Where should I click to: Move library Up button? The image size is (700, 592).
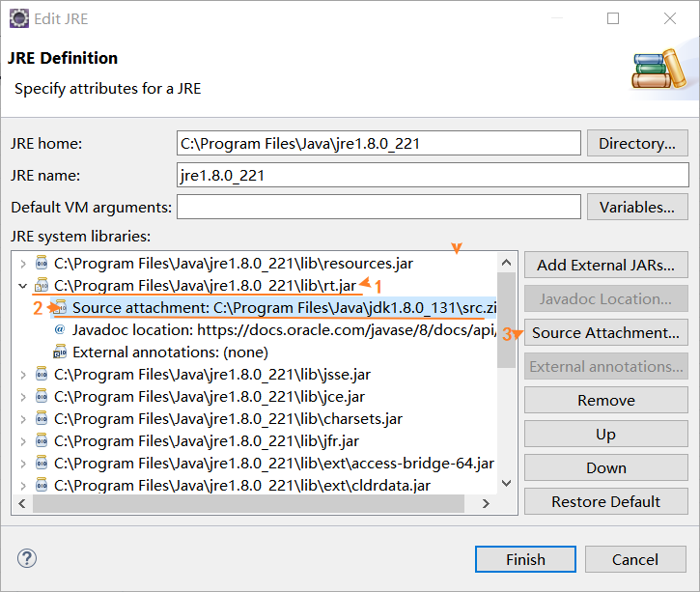click(x=605, y=434)
